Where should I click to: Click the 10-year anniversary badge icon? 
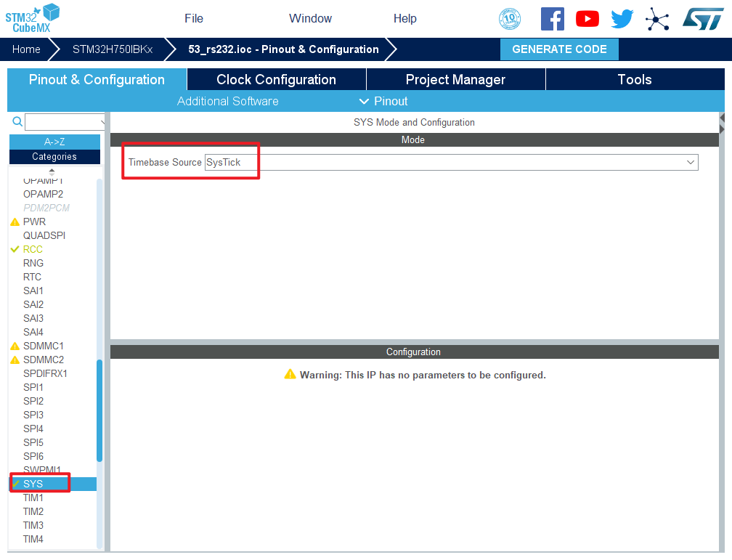pyautogui.click(x=510, y=19)
